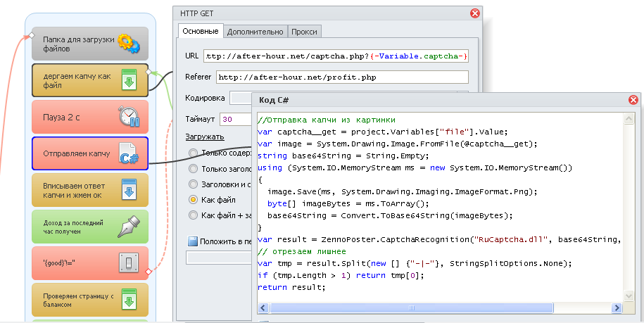Select the Проверяем страницу с балансом block
This screenshot has width=644, height=323.
pyautogui.click(x=90, y=300)
